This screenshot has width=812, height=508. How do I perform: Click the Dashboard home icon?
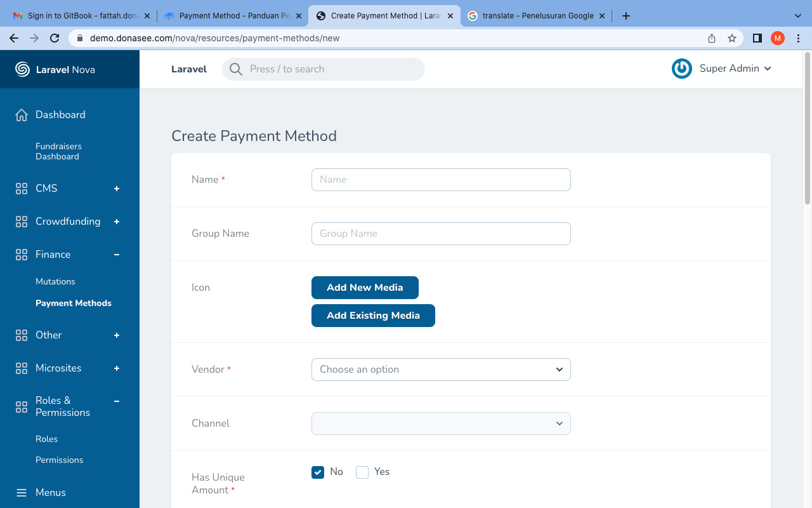[x=22, y=114]
